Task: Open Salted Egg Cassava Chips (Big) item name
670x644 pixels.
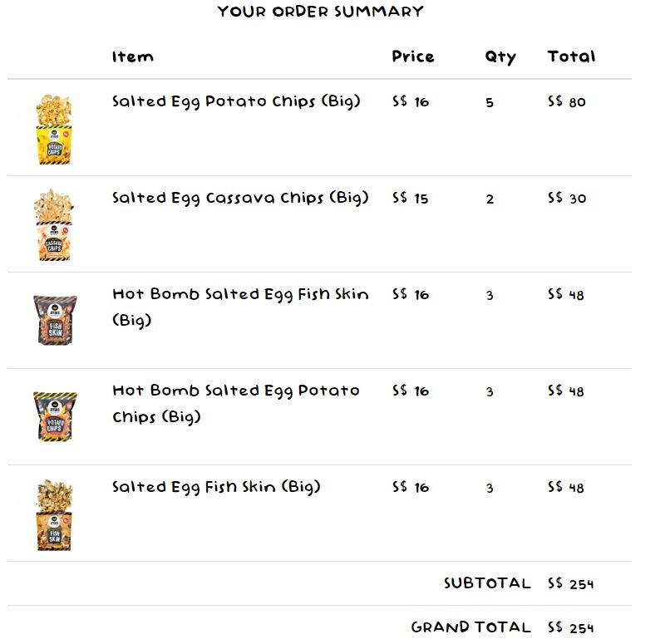Action: (240, 199)
